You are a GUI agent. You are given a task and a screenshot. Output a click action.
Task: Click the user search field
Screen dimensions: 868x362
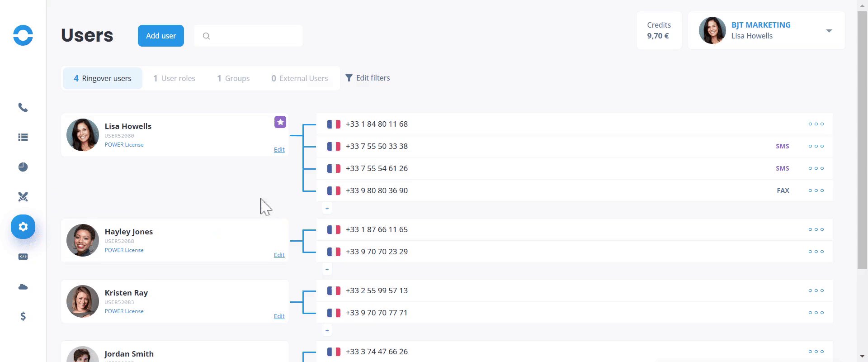253,36
